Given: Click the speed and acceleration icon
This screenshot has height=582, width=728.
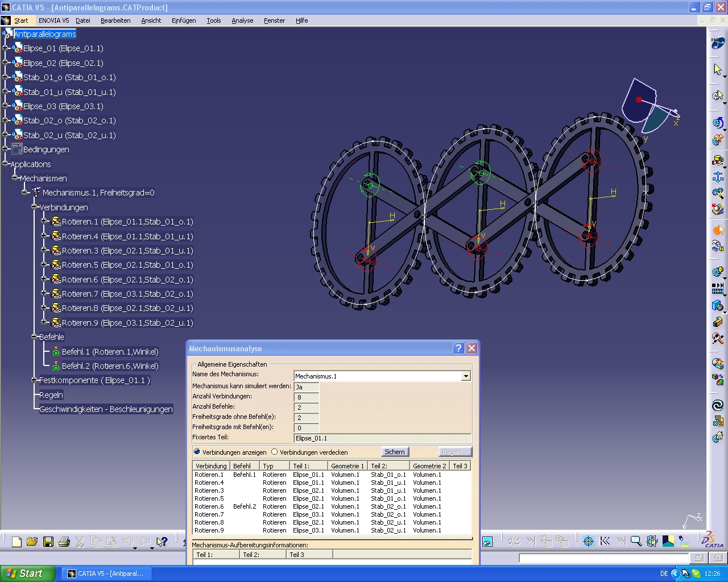Looking at the screenshot, I should point(718,209).
